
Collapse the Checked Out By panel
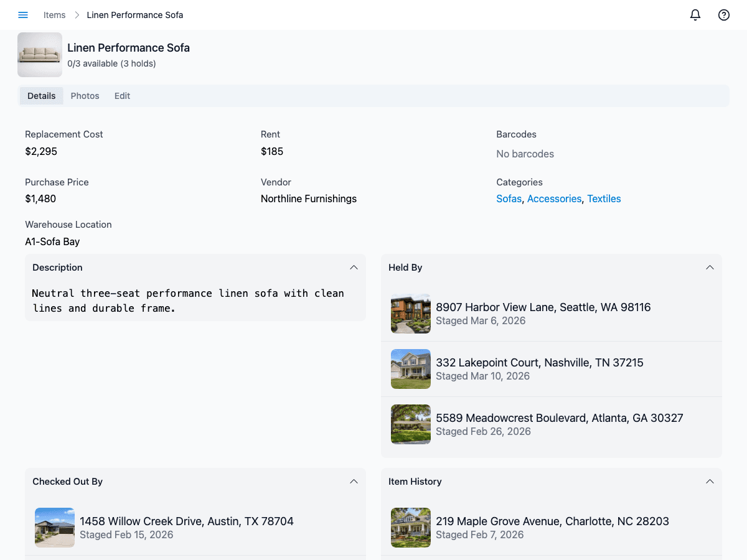pos(354,482)
